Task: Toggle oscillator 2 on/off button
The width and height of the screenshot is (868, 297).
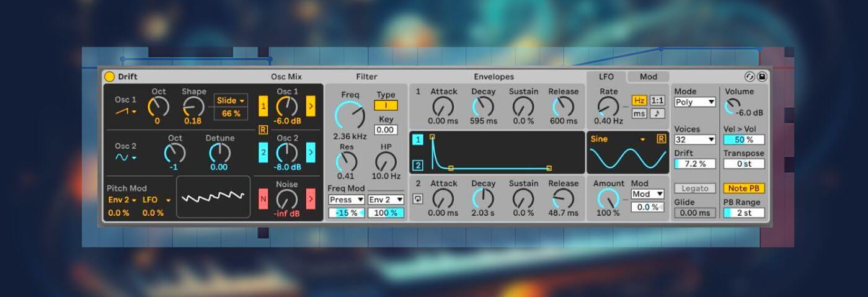Action: pyautogui.click(x=263, y=152)
